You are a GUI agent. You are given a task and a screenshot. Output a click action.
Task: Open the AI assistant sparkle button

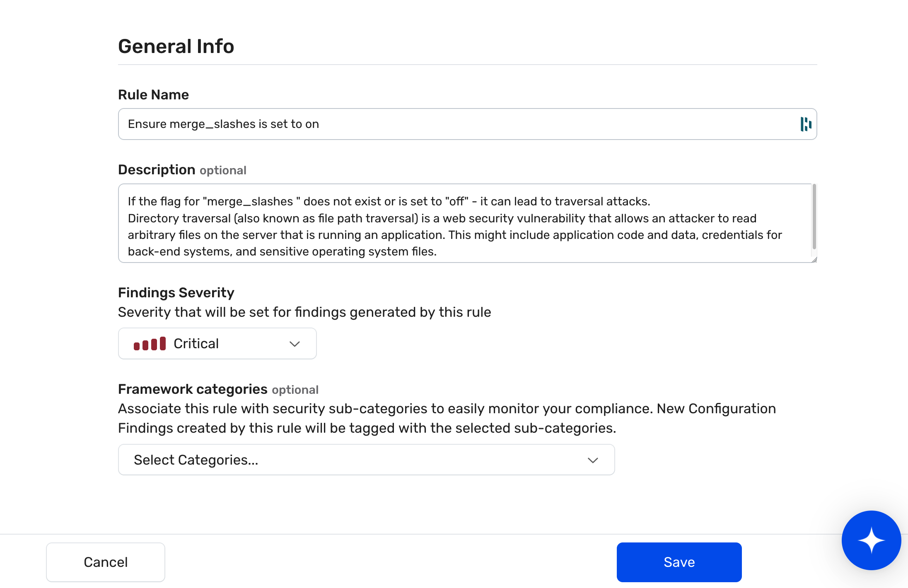pos(871,540)
